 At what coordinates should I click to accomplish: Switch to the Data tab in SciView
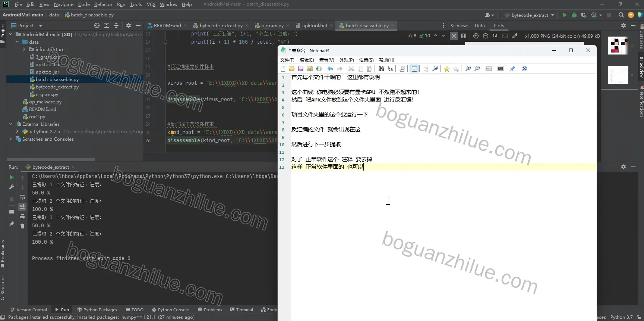(x=480, y=26)
